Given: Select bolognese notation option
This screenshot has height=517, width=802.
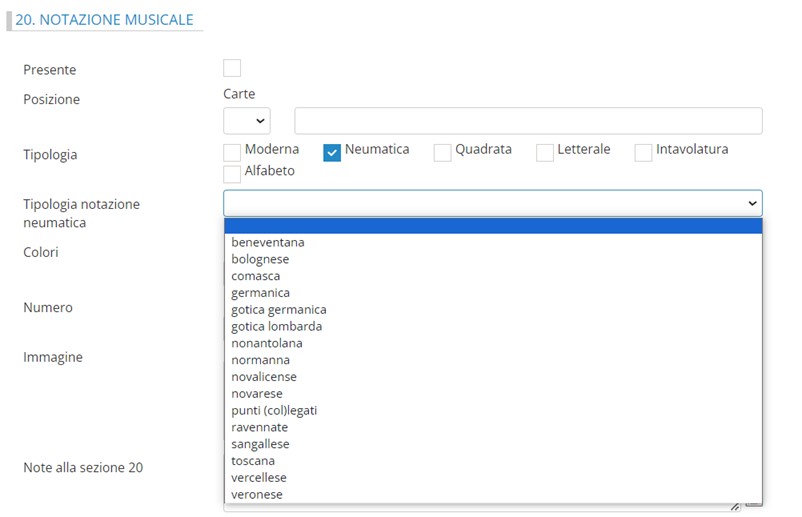Looking at the screenshot, I should [260, 259].
